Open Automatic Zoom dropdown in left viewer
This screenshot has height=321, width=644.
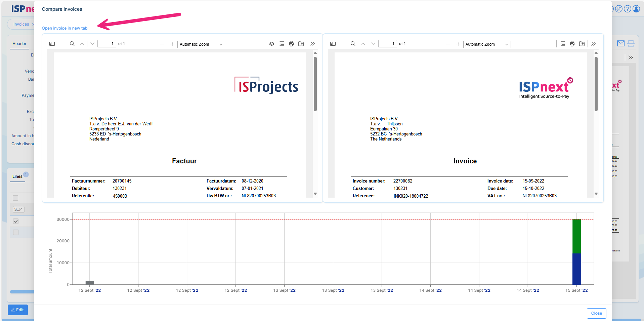click(x=201, y=44)
